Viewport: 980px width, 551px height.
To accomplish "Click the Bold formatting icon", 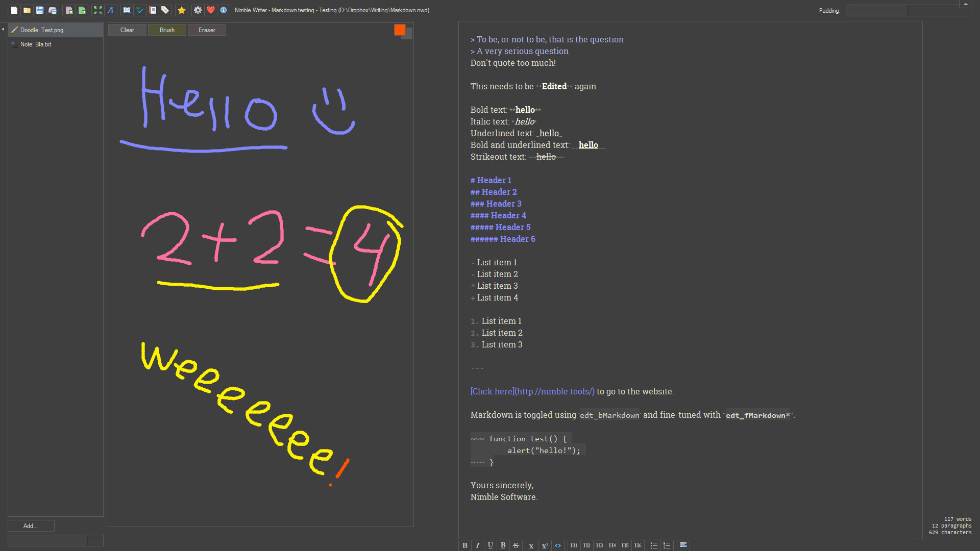I will coord(465,545).
